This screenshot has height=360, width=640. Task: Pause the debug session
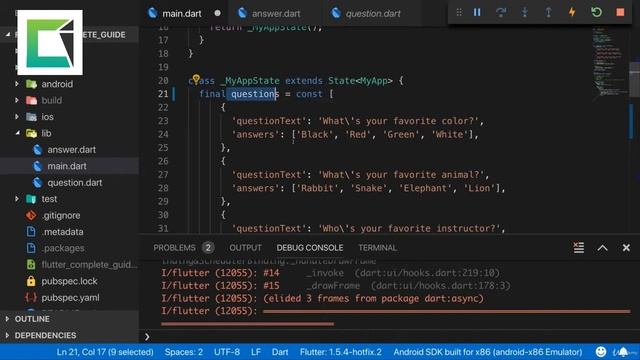[x=477, y=13]
